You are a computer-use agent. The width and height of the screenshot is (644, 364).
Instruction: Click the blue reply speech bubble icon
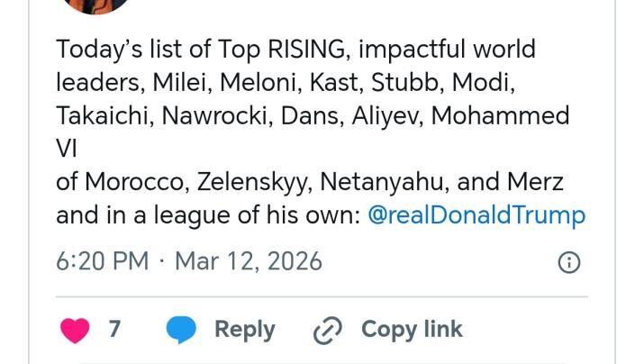[181, 330]
